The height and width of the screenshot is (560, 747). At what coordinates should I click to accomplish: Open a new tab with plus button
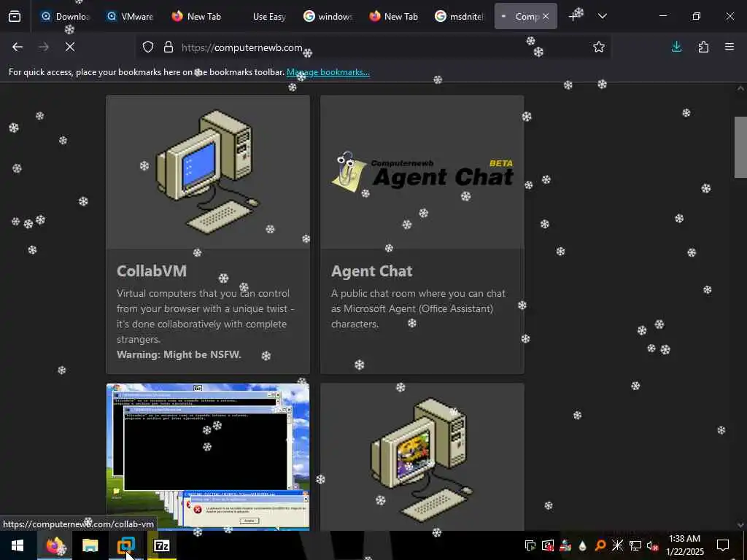[573, 17]
